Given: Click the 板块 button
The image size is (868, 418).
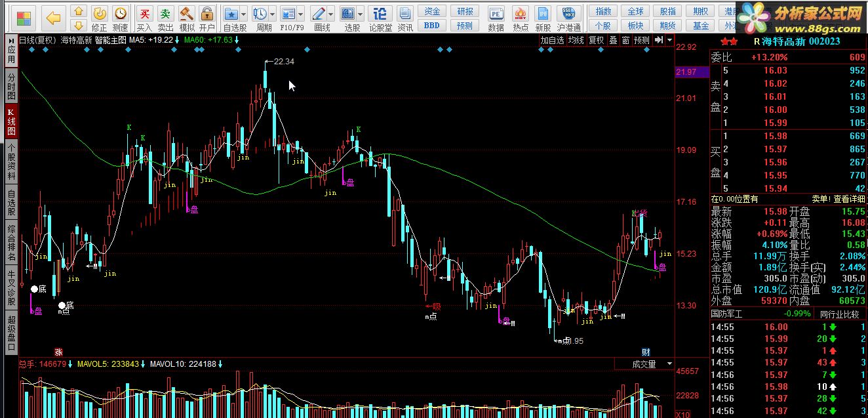Looking at the screenshot, I should [635, 26].
